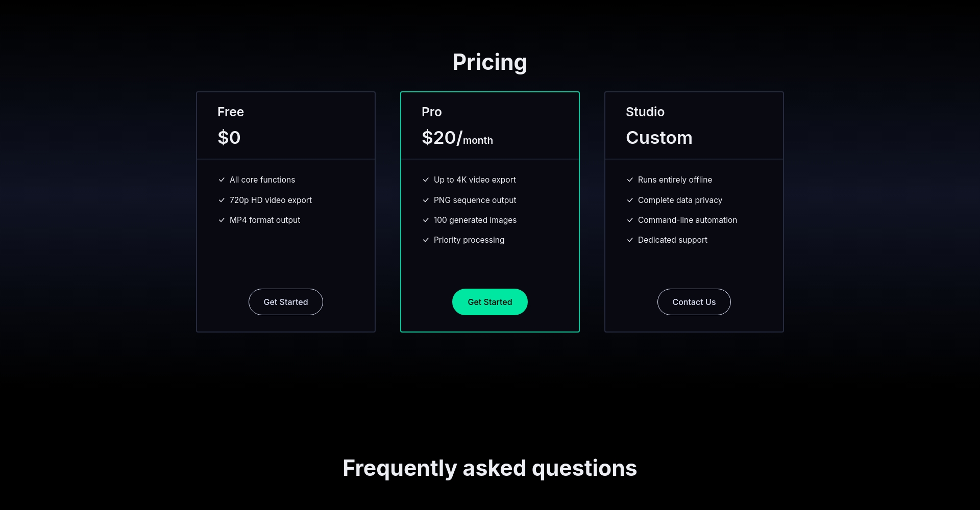Click checkmark next to Priority processing

pyautogui.click(x=426, y=240)
